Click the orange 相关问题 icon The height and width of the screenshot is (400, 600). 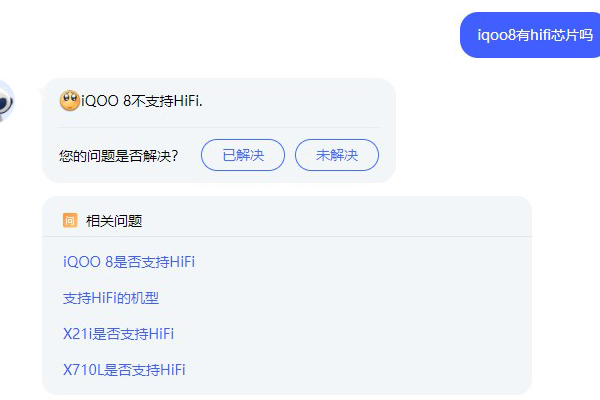pos(70,220)
